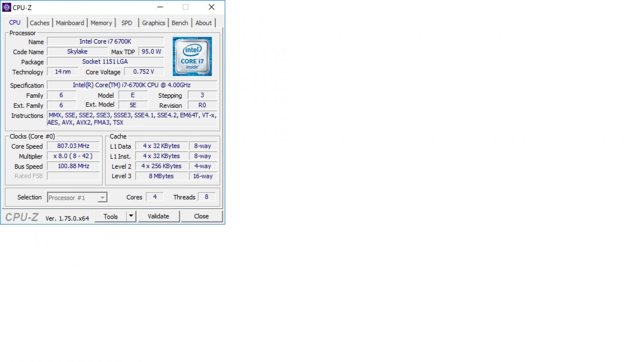Click the Level 2 associativity 4-way
The image size is (644, 362).
203,166
